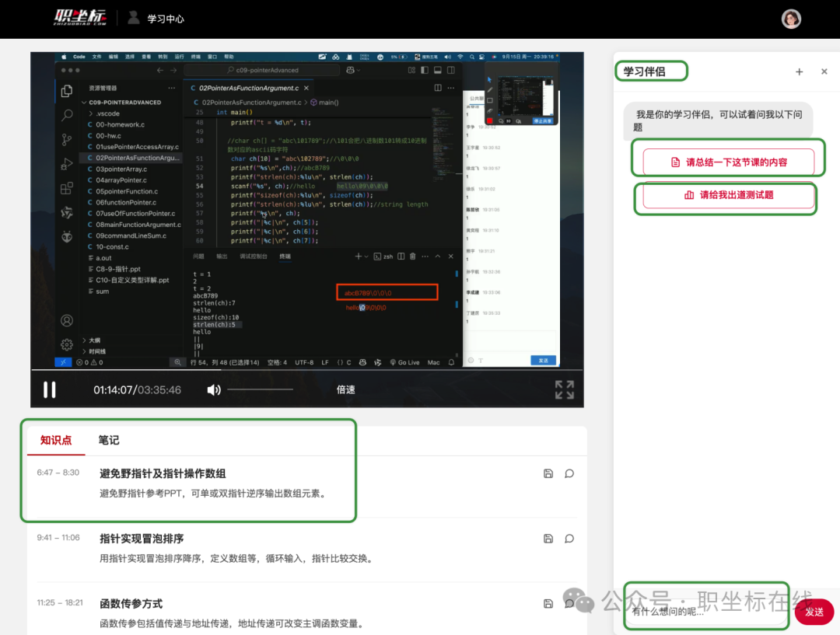Open the 避免野指针及指针操作数组 knowledge point

coord(163,473)
